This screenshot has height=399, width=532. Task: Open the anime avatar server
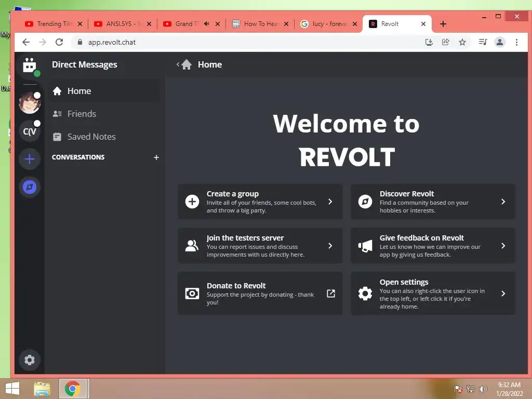click(30, 103)
